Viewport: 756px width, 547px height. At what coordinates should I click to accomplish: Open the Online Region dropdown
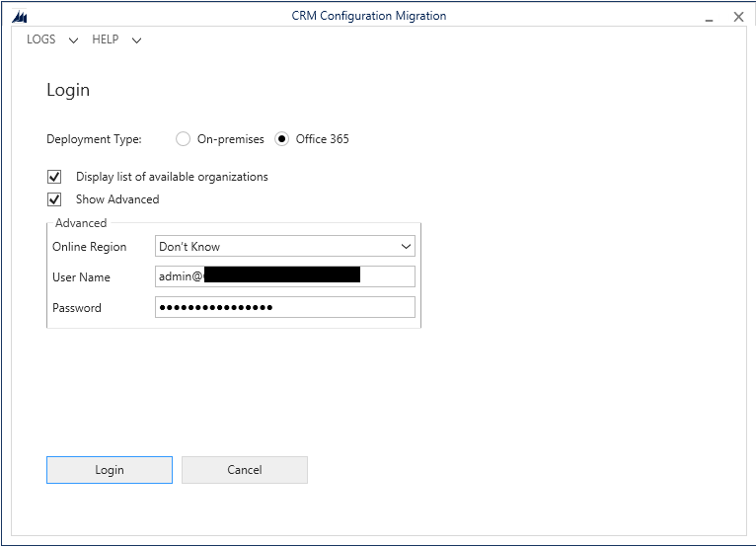(x=285, y=246)
